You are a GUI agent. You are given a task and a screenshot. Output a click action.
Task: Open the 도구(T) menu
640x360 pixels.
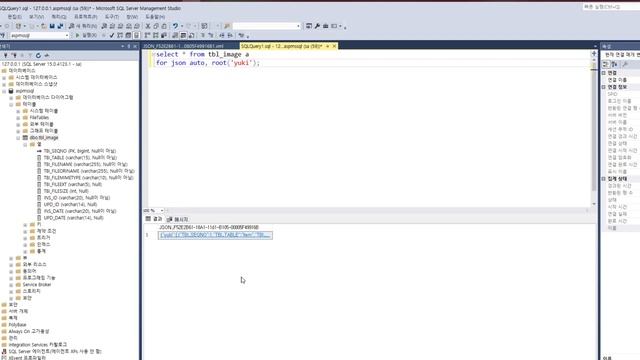click(x=112, y=17)
